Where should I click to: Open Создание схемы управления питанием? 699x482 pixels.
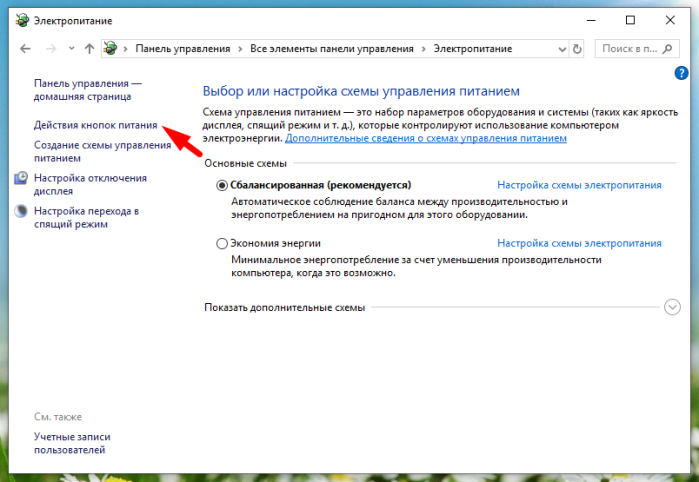103,152
